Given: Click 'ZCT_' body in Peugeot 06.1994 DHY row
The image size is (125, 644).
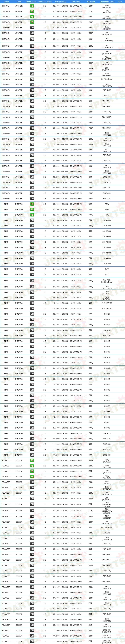Looking at the screenshot, I should pyautogui.click(x=91, y=504).
